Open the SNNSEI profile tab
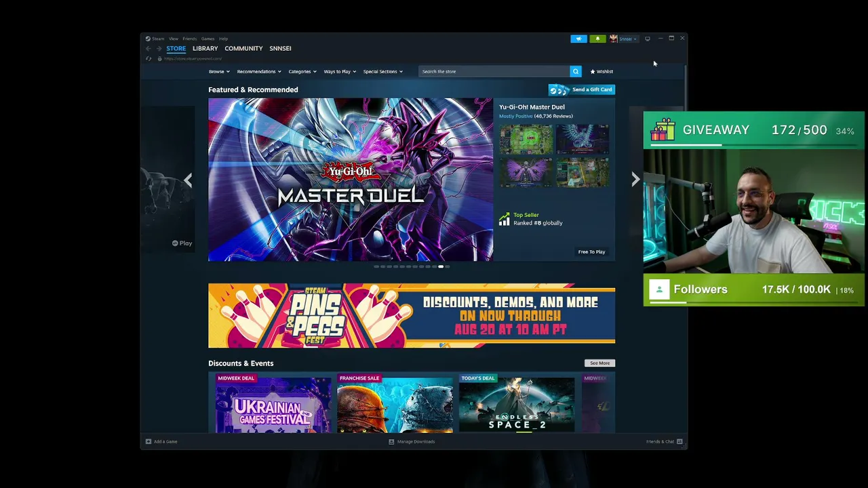Screen dimensions: 868x488 [280, 48]
